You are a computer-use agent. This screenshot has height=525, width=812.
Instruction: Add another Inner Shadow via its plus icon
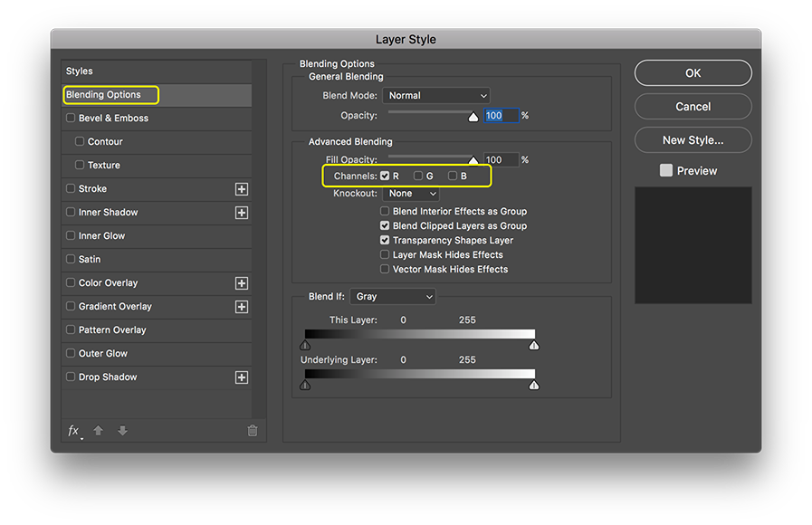pos(243,213)
